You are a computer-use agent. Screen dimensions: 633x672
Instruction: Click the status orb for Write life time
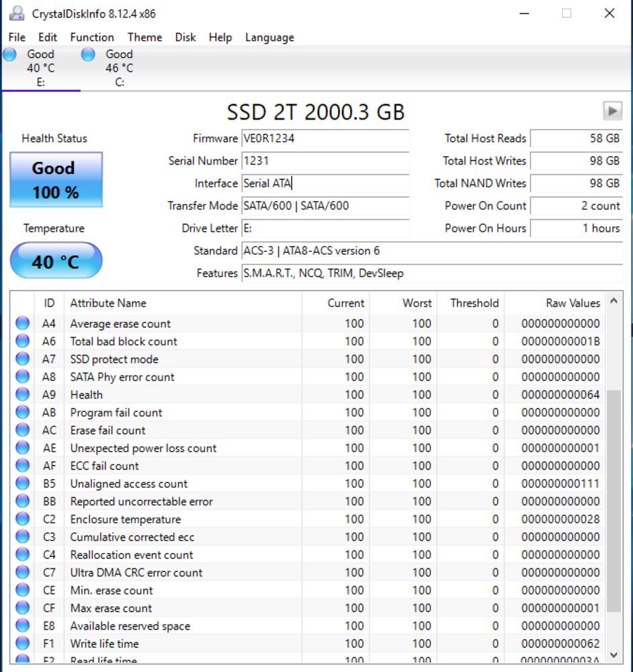click(22, 643)
